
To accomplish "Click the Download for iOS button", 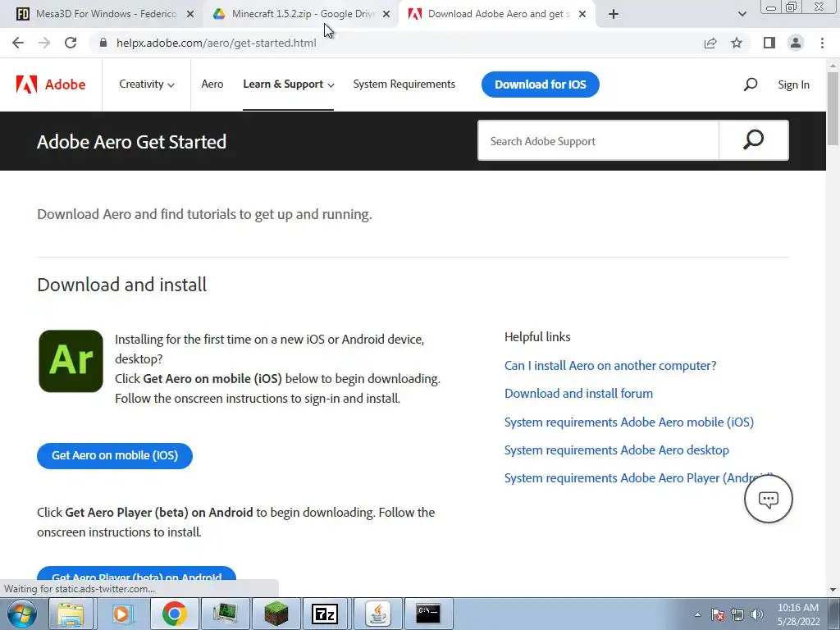I will click(x=540, y=84).
